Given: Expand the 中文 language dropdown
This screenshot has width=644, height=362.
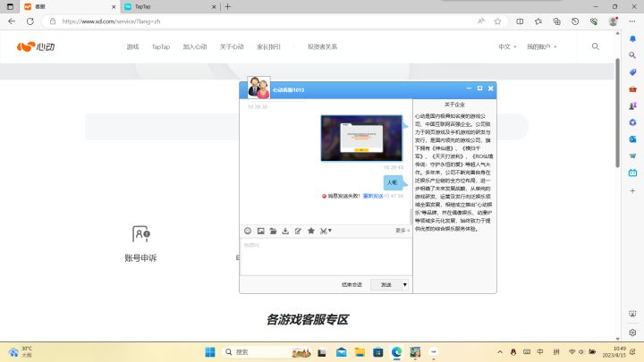Looking at the screenshot, I should click(507, 46).
